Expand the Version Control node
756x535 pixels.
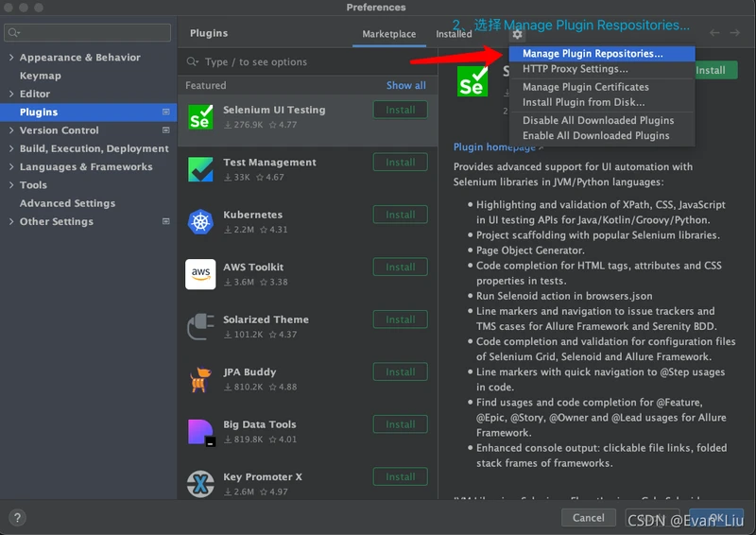[11, 130]
